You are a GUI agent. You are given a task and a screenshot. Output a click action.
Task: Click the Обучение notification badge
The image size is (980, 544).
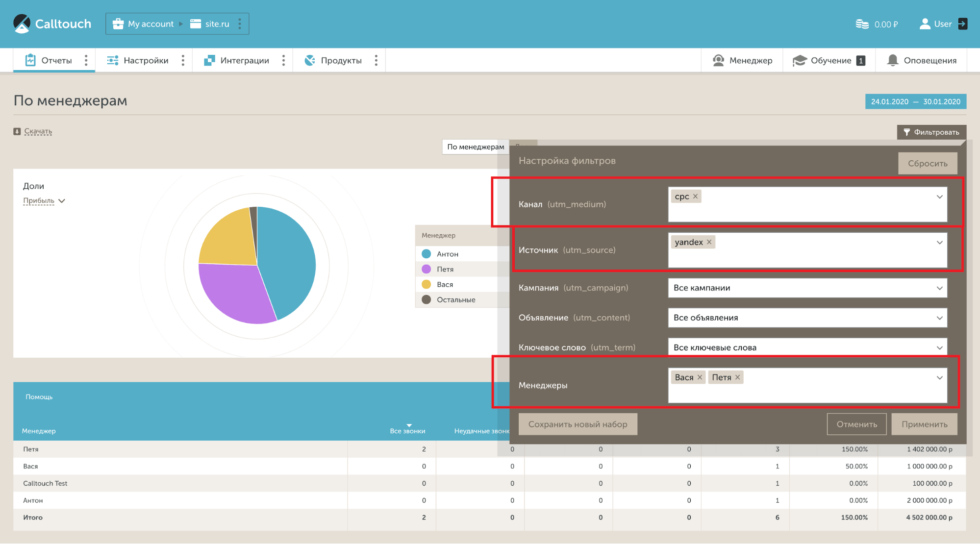pyautogui.click(x=860, y=60)
